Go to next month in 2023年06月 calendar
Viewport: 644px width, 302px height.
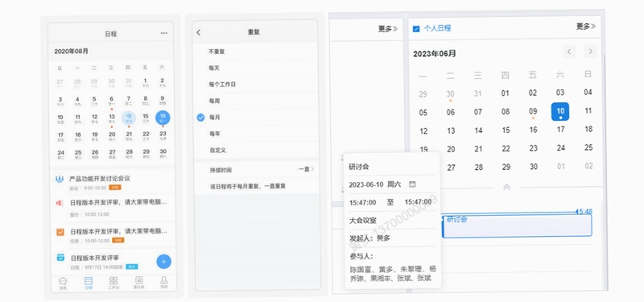[591, 52]
